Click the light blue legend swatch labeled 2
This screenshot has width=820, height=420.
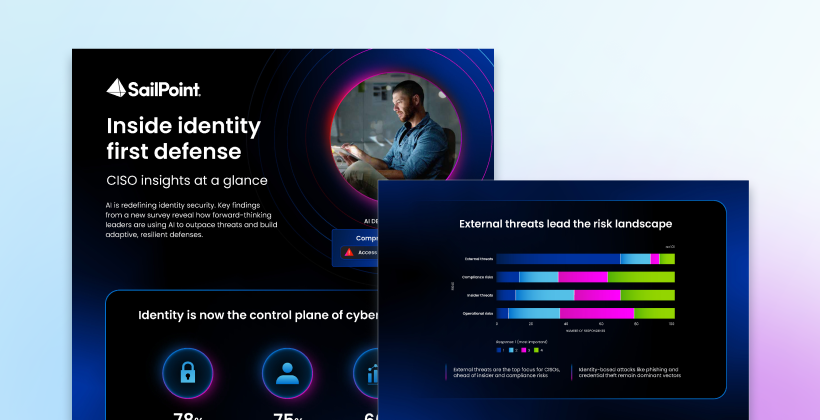(511, 350)
